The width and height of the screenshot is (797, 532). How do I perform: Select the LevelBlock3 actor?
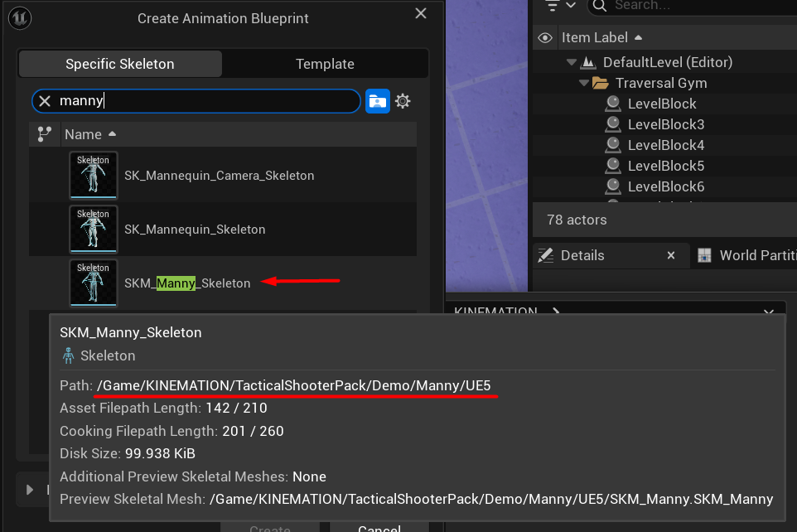coord(666,124)
